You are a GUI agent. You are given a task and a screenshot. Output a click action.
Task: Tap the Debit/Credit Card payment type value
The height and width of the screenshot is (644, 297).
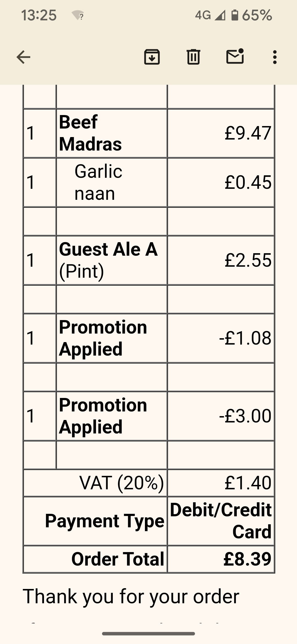[x=221, y=520]
